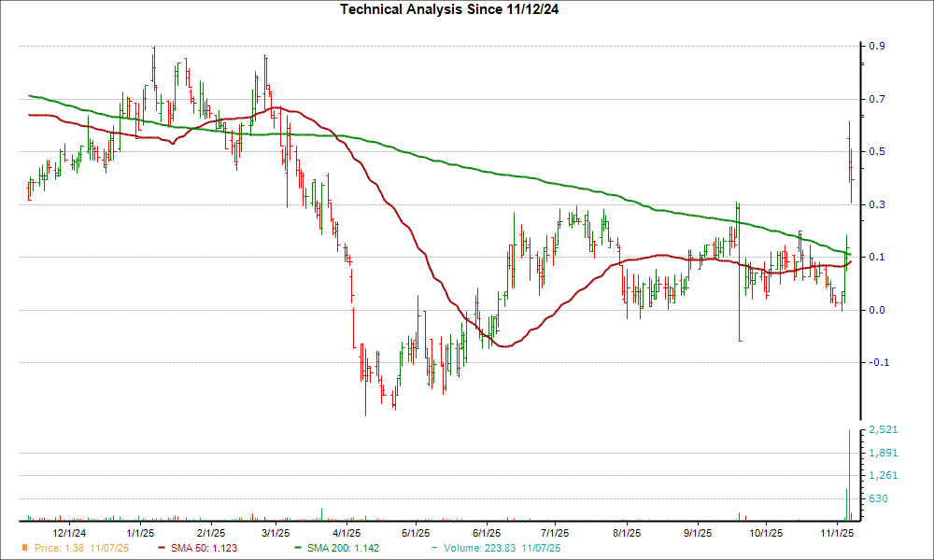Click the orange Price legend color square
This screenshot has height=560, width=934.
click(x=26, y=549)
